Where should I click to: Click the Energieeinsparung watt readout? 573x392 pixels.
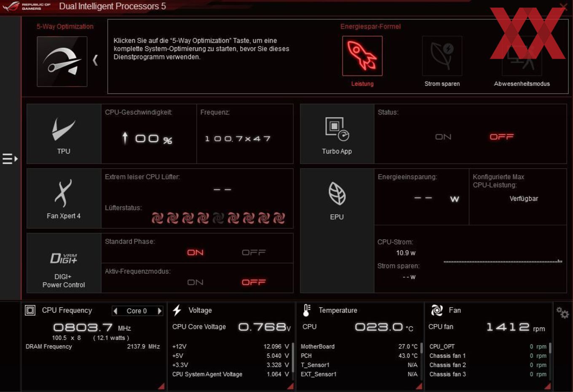pos(436,199)
